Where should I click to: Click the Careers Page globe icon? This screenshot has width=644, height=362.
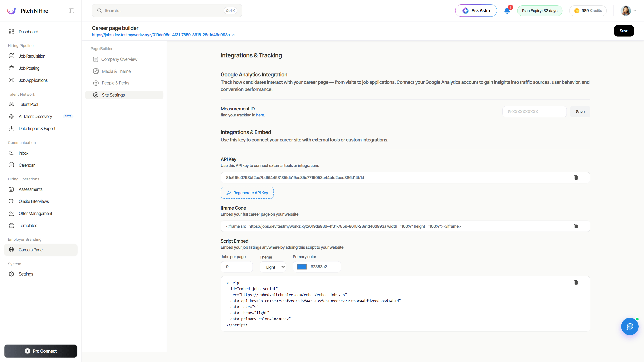(11, 250)
